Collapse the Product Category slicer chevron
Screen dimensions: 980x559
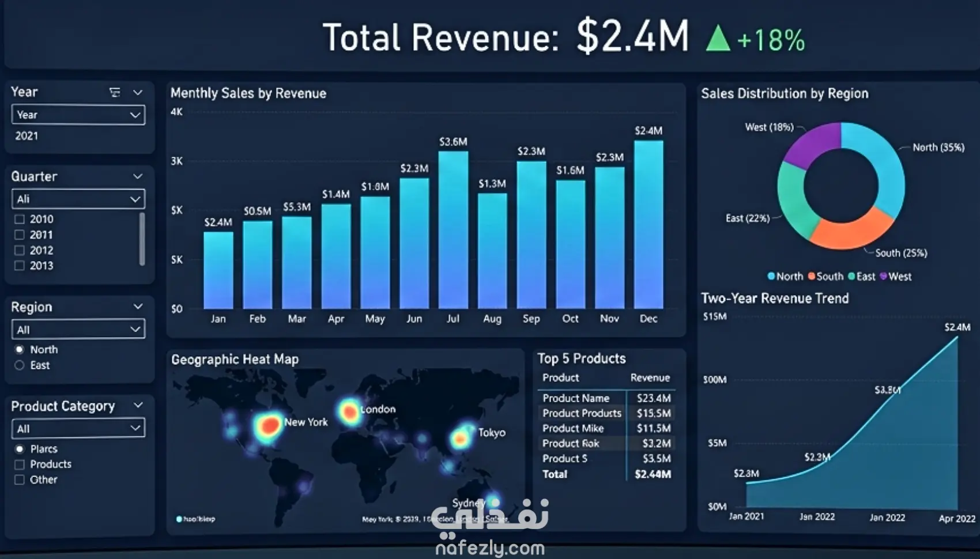coord(138,405)
